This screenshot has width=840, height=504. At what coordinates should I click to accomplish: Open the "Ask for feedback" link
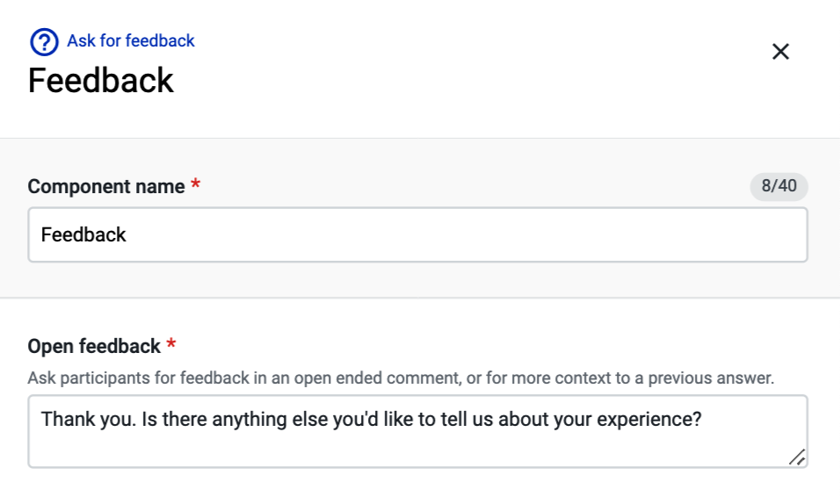point(130,40)
